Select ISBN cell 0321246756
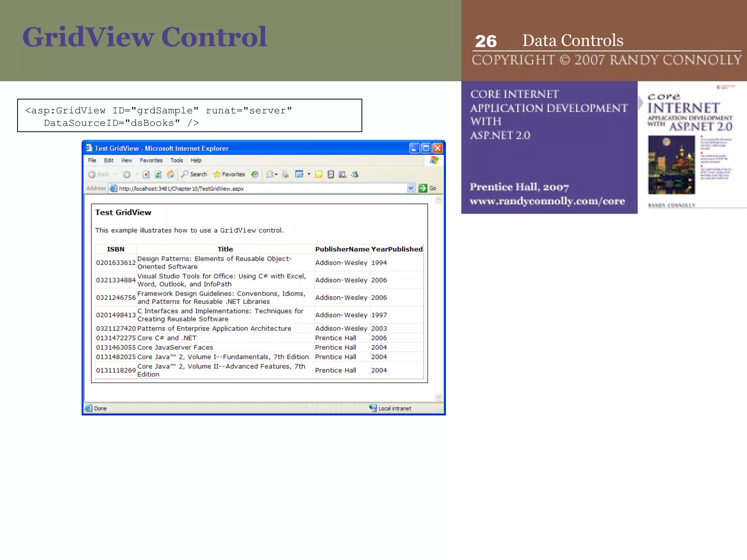 [x=116, y=297]
